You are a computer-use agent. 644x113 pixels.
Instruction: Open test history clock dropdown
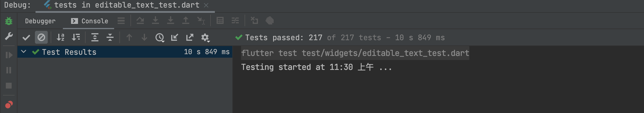coord(160,38)
